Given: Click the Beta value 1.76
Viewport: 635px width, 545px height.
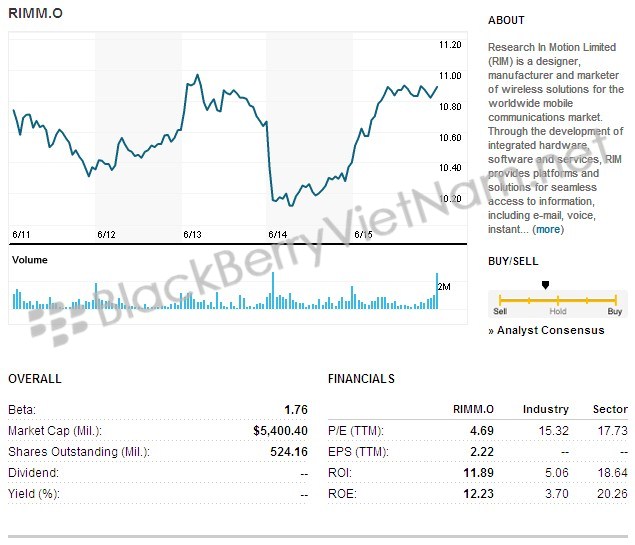Looking at the screenshot, I should pos(296,410).
